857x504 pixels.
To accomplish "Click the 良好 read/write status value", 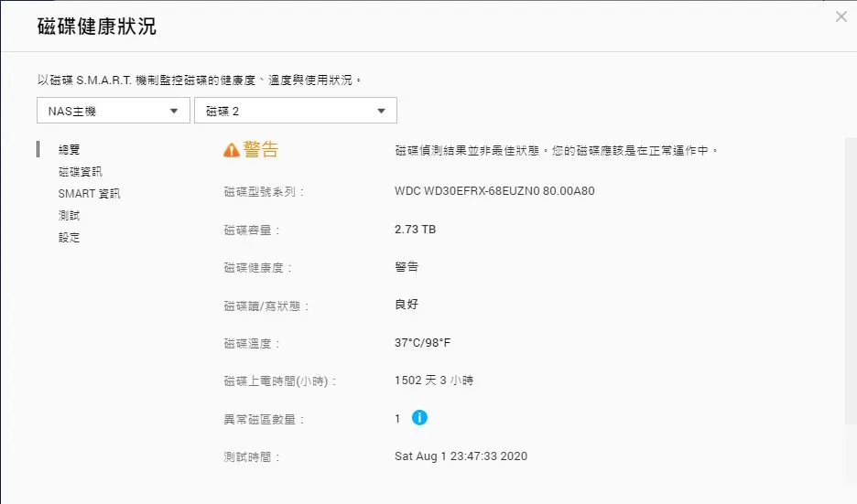I will 407,305.
